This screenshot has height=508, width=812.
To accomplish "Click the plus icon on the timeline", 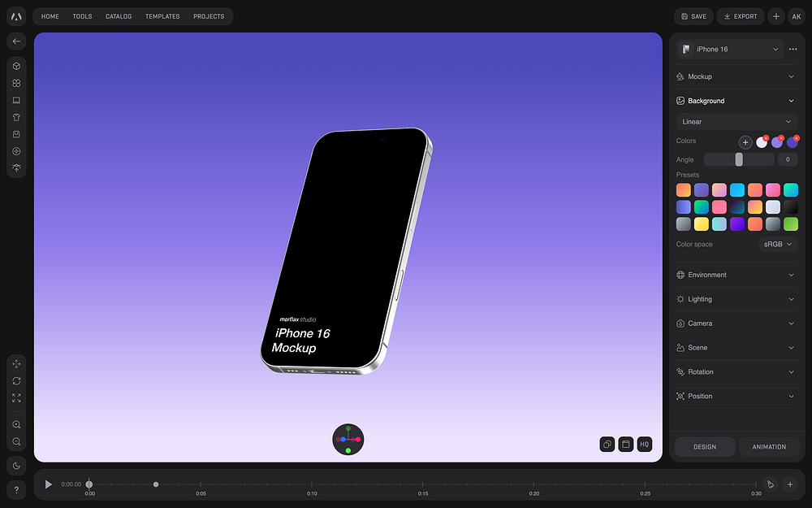I will (x=790, y=484).
